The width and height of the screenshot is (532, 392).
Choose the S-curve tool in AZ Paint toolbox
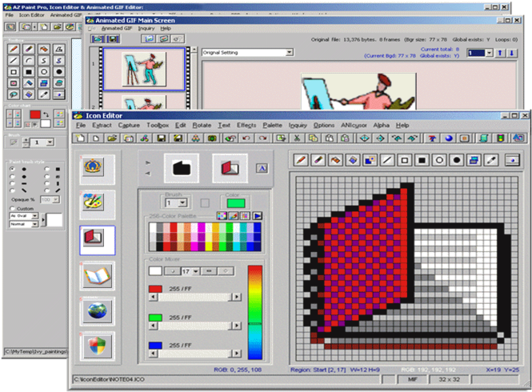tap(44, 61)
